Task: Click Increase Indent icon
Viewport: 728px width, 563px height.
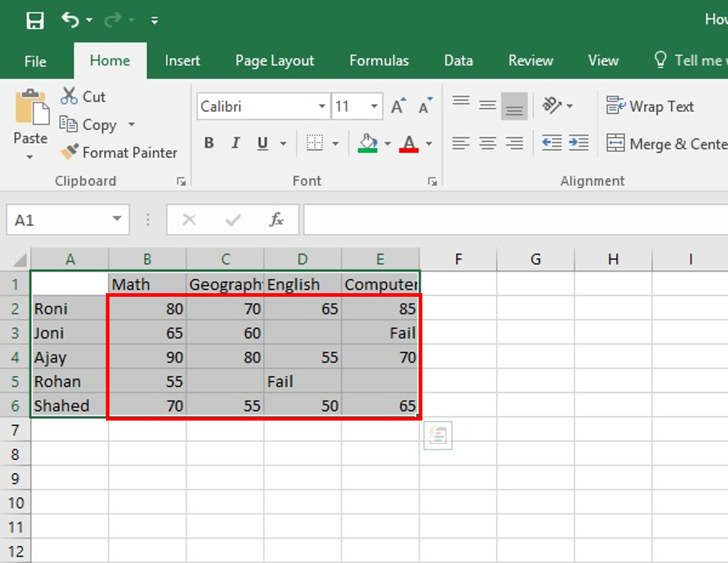Action: [x=578, y=143]
